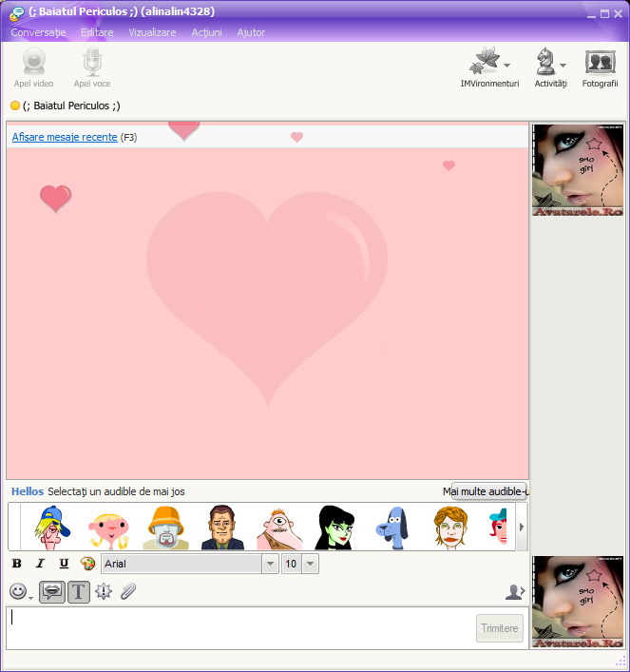Toggle the text formatting T button
630x672 pixels.
tap(79, 592)
